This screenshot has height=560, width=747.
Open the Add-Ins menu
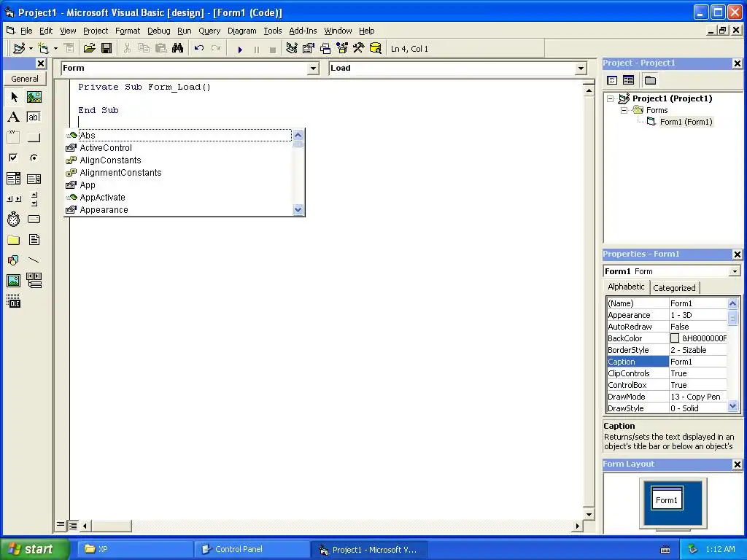(x=303, y=31)
